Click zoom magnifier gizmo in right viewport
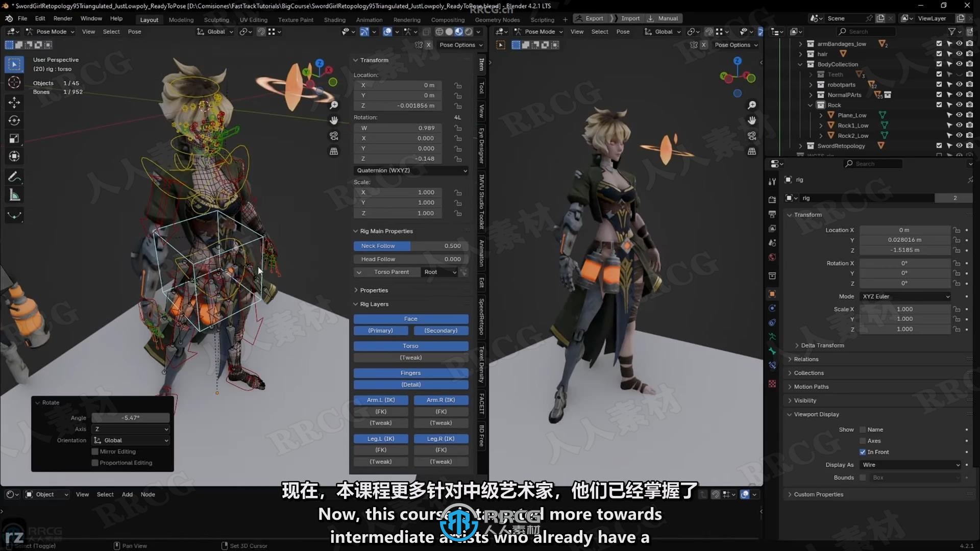The height and width of the screenshot is (551, 980). [752, 105]
